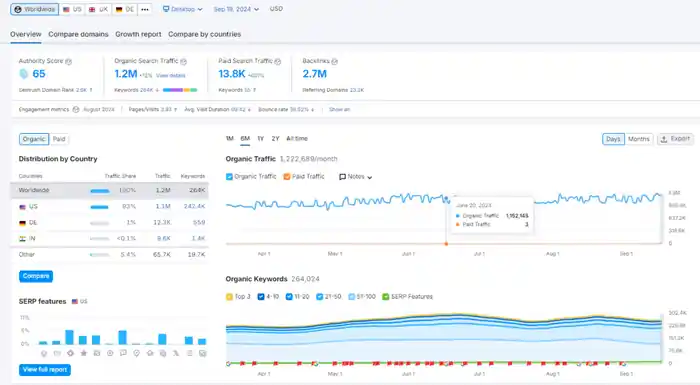Toggle the Top 3 keywords checkbox
This screenshot has height=385, width=700.
click(229, 297)
